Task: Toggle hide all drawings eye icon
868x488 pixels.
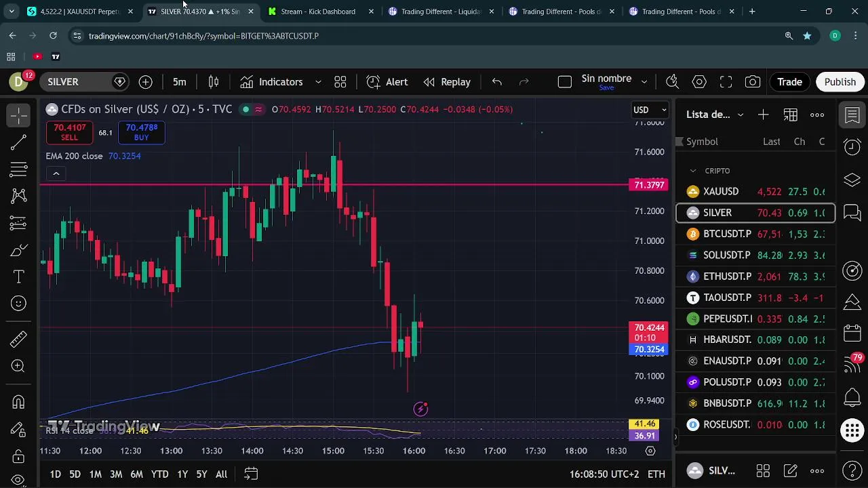Action: point(18,481)
